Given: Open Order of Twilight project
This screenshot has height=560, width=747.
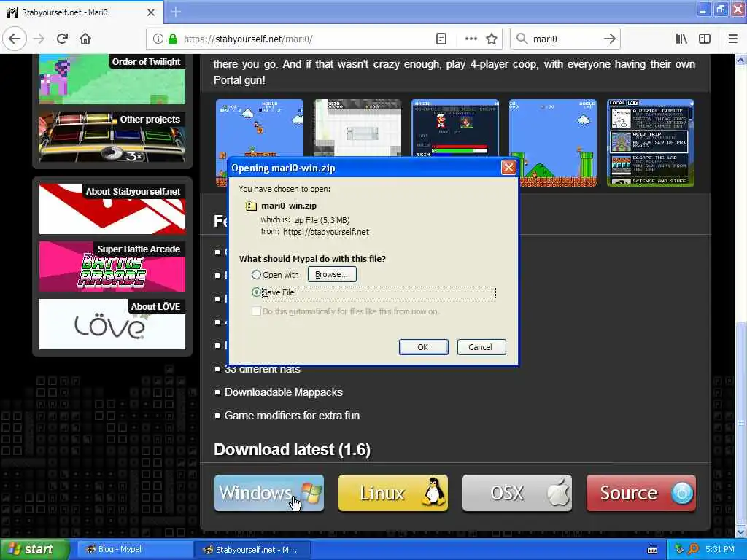Looking at the screenshot, I should pyautogui.click(x=112, y=79).
